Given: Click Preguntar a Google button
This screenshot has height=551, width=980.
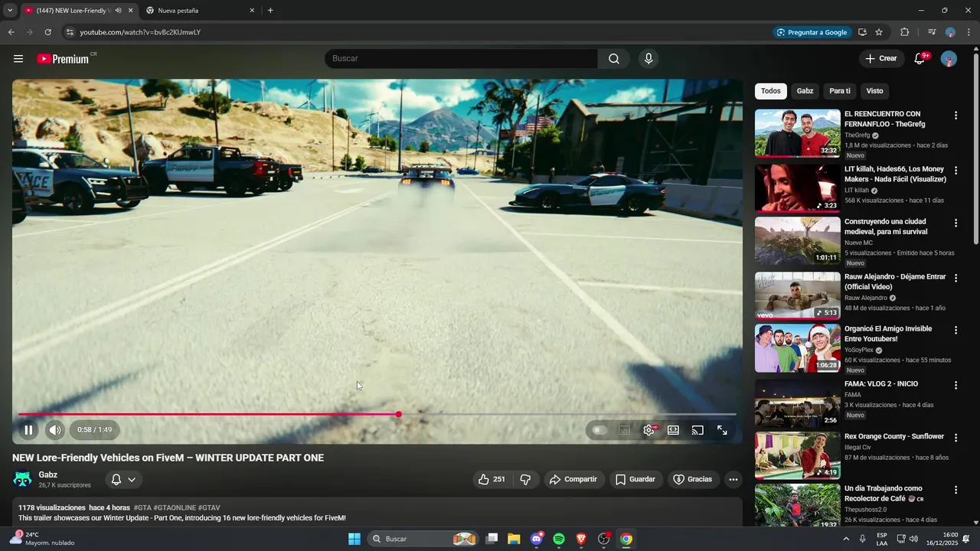Looking at the screenshot, I should (x=812, y=32).
